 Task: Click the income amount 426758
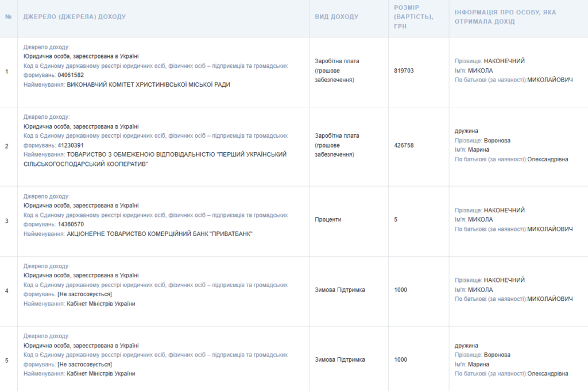404,145
